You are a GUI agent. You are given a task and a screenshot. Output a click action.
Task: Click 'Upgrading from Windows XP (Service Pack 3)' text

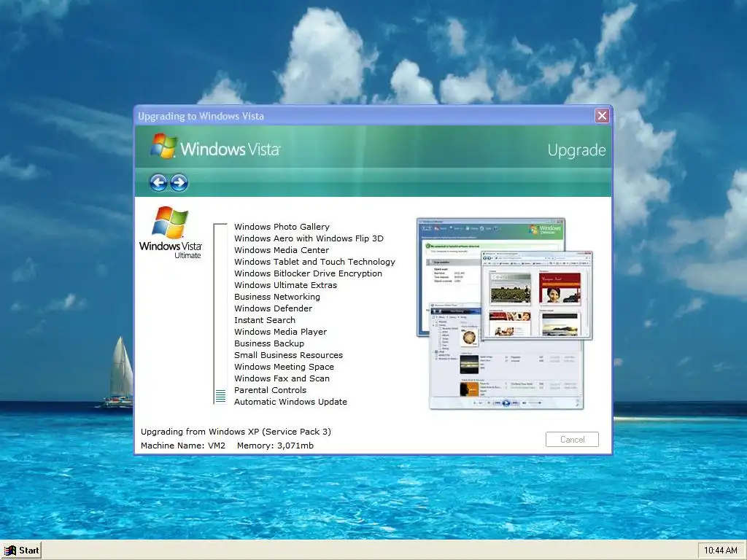point(236,432)
